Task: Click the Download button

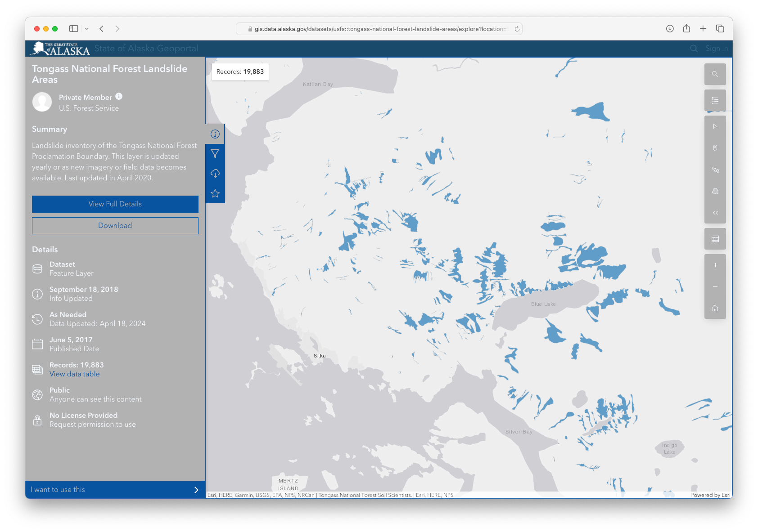Action: (x=115, y=225)
